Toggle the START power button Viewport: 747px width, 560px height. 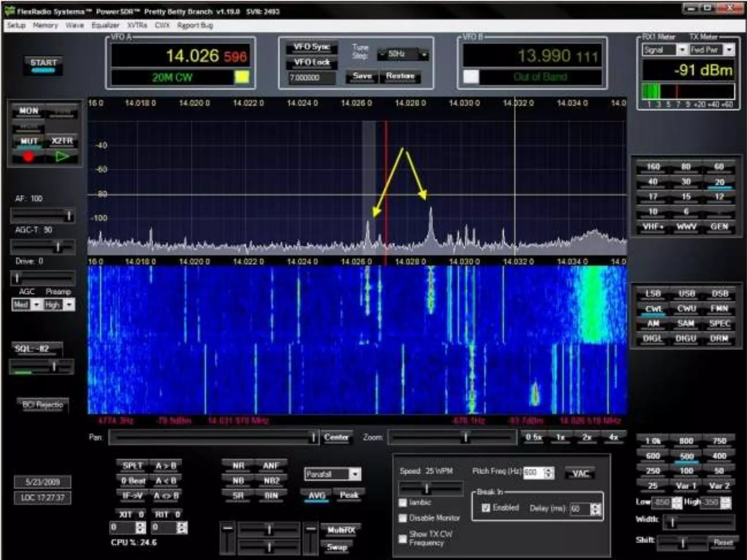(43, 65)
